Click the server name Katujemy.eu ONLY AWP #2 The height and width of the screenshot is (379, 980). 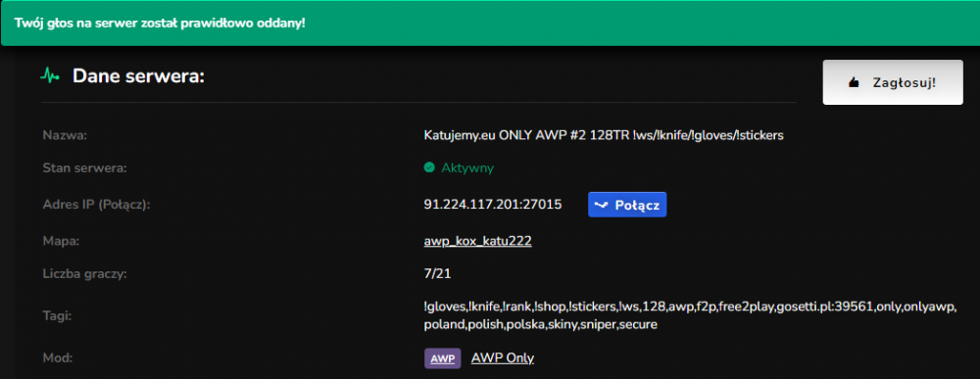coord(603,136)
